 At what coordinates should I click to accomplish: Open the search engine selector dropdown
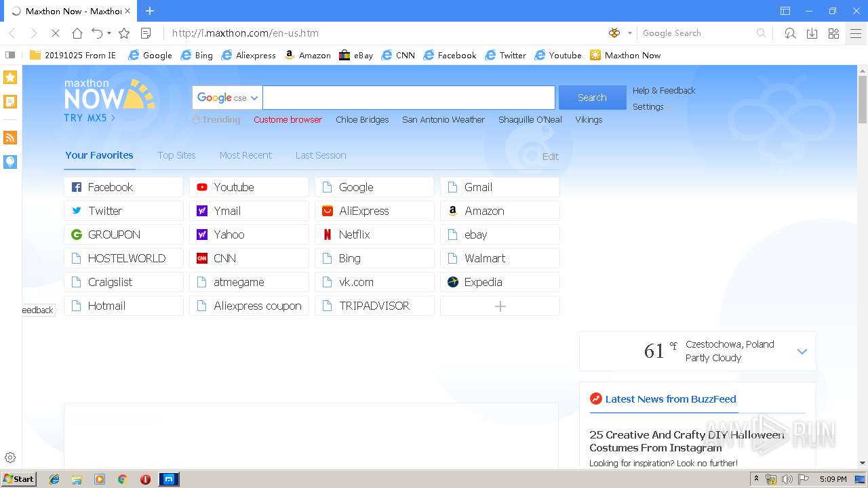pos(629,33)
